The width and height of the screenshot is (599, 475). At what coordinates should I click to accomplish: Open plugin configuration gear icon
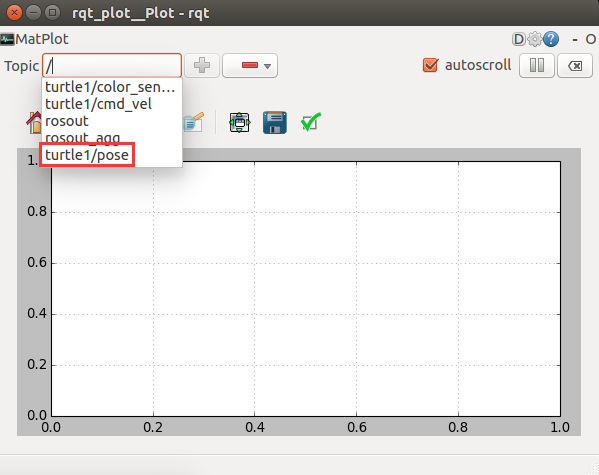pos(535,39)
